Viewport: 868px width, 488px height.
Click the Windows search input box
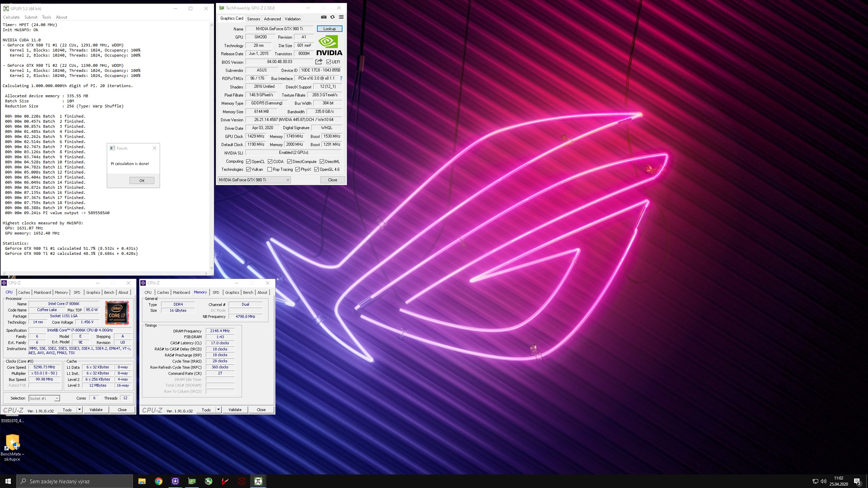pyautogui.click(x=75, y=481)
